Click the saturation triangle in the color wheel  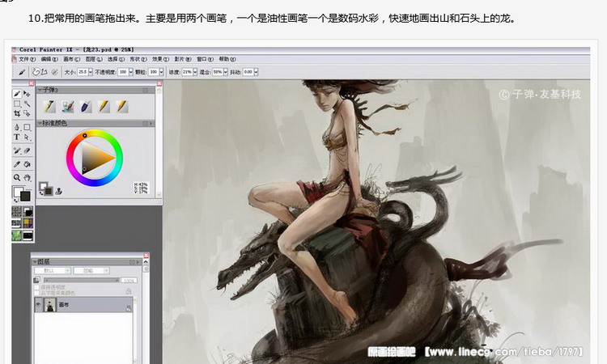(x=94, y=159)
